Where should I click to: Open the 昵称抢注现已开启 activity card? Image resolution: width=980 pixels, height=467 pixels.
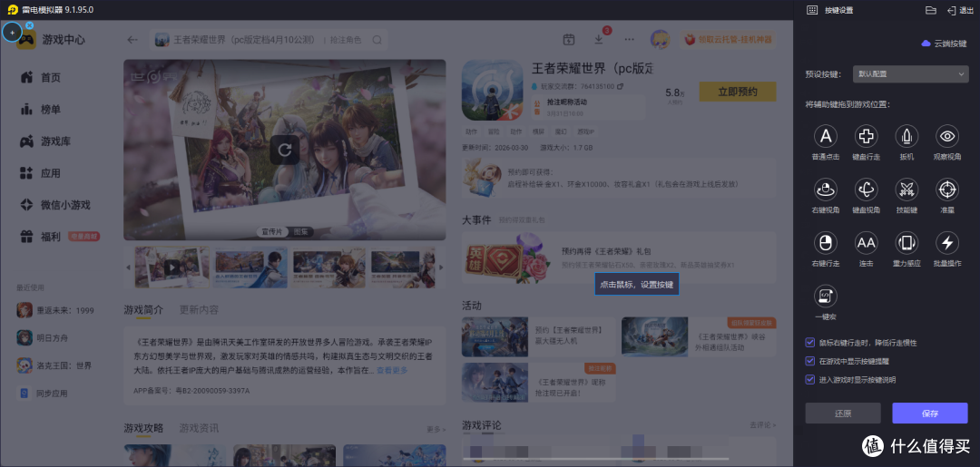pos(538,382)
